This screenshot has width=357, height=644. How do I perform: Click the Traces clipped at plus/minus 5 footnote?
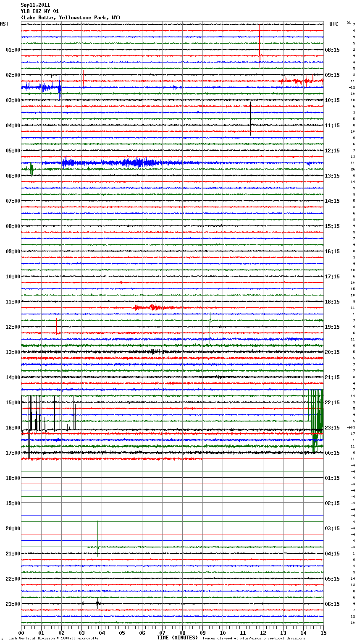point(254,638)
